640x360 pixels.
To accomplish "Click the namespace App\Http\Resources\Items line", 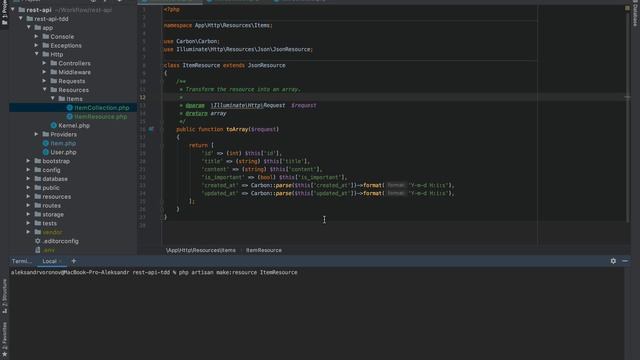I will (218, 25).
